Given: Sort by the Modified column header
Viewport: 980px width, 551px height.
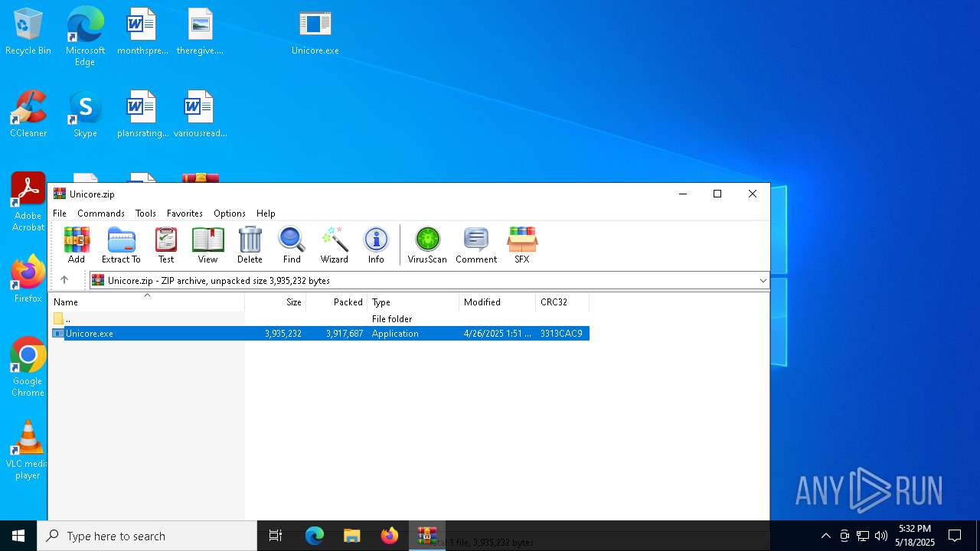Looking at the screenshot, I should coord(498,302).
